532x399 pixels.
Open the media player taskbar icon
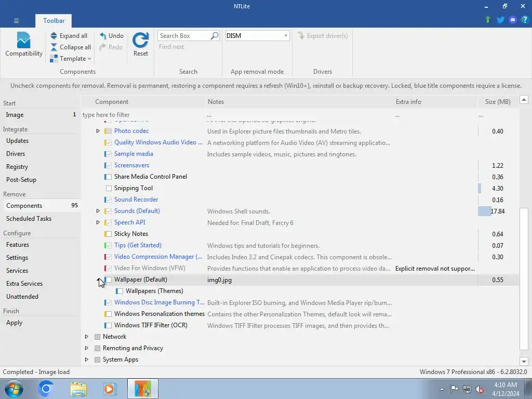[x=110, y=389]
